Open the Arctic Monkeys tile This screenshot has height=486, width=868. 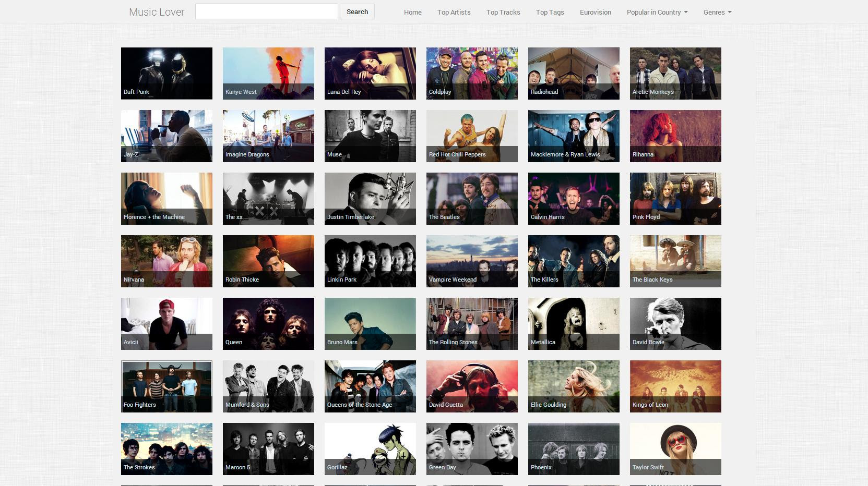tap(675, 74)
